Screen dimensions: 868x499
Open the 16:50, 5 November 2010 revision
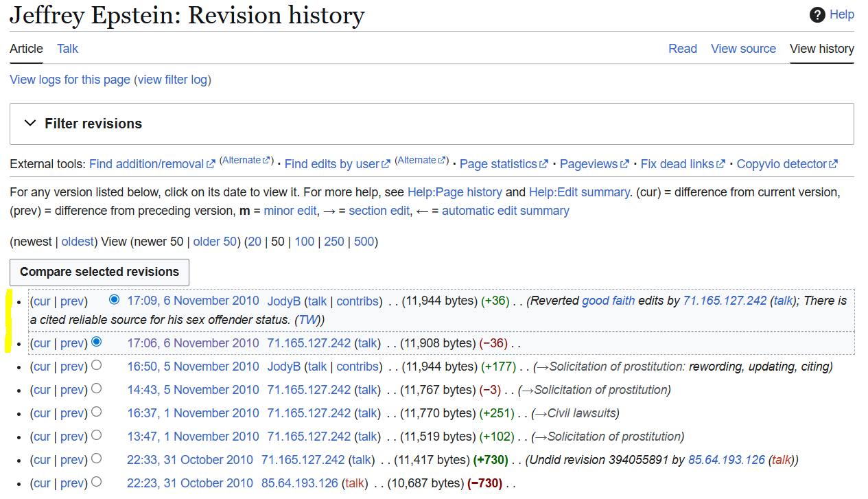193,367
